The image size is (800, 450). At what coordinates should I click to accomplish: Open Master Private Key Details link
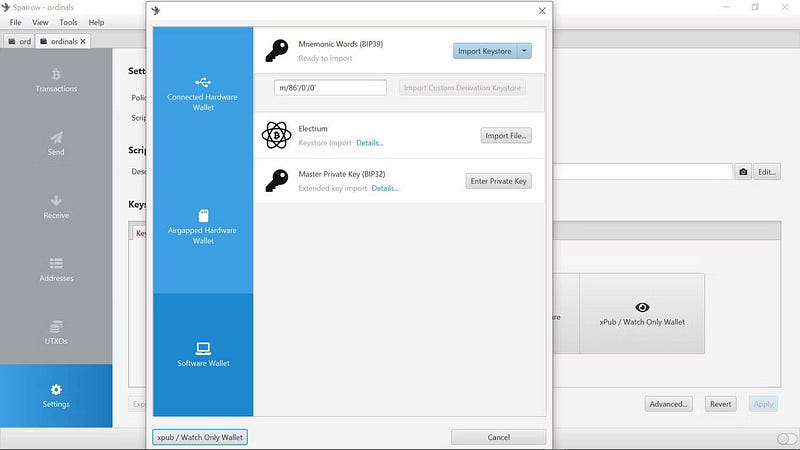tap(385, 188)
